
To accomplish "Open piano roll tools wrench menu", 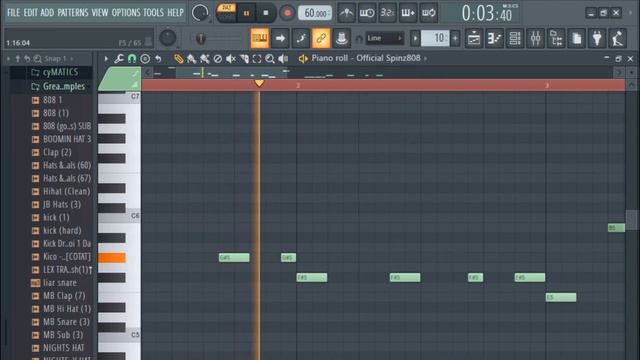I will [x=119, y=59].
